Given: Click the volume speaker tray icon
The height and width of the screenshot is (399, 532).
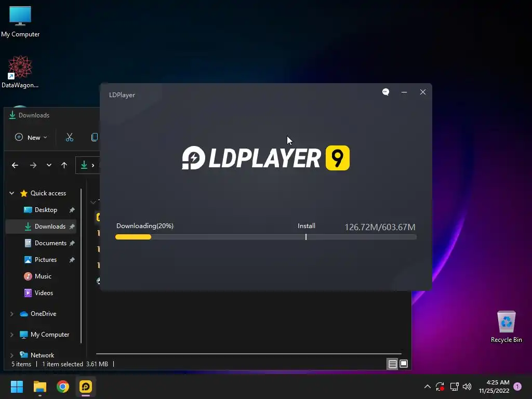Looking at the screenshot, I should point(467,387).
